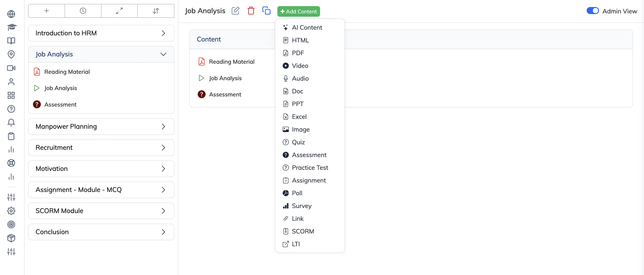Open the graduation cap courses icon

click(11, 27)
